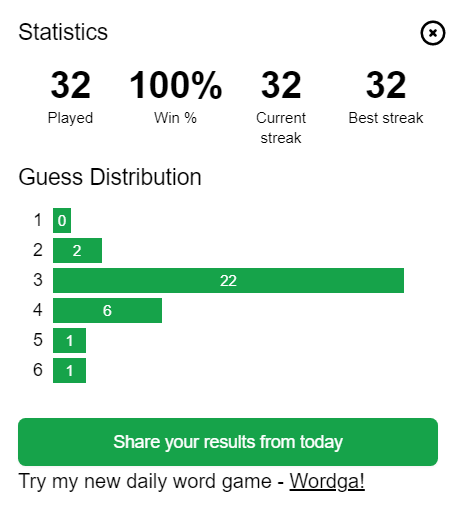Image resolution: width=464 pixels, height=514 pixels.
Task: Click Share your results from today button
Action: point(228,442)
